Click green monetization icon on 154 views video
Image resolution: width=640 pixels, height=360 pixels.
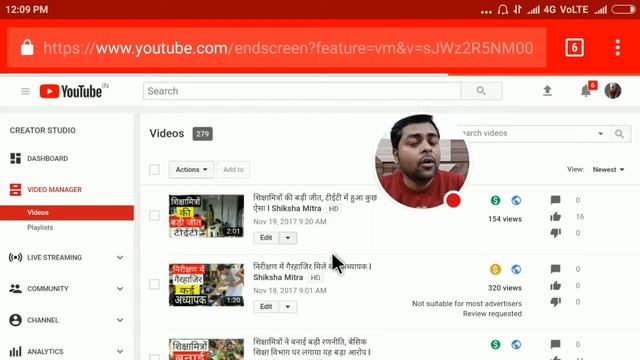pyautogui.click(x=496, y=200)
